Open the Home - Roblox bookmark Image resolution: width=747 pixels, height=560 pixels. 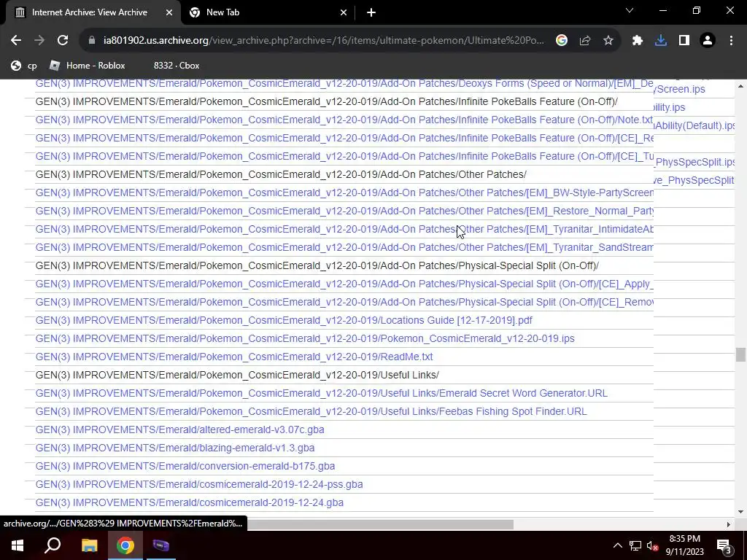pos(88,66)
